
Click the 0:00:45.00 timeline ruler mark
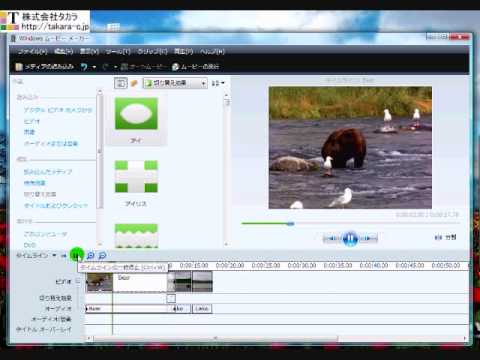[410, 266]
